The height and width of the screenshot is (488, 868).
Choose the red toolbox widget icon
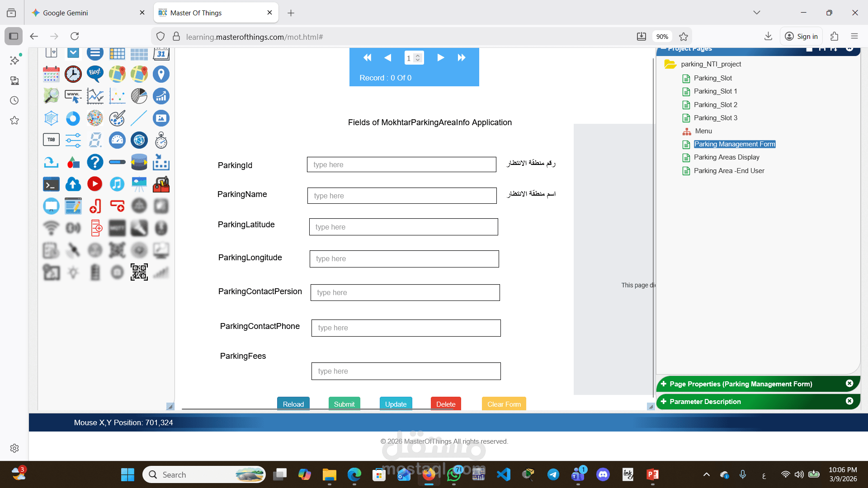[161, 184]
